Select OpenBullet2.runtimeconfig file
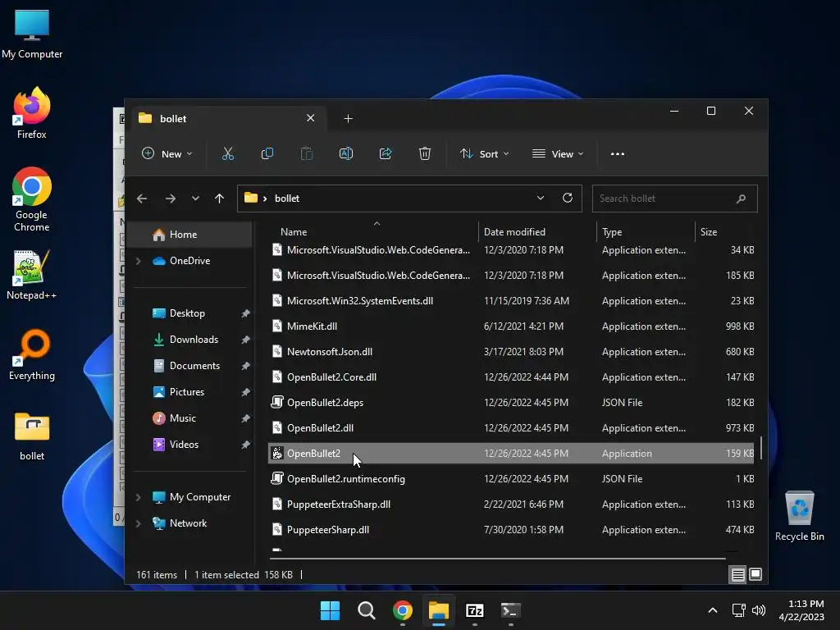 coord(511,479)
